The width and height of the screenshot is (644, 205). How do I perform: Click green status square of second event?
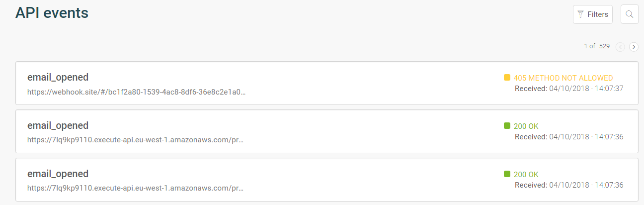coord(507,126)
